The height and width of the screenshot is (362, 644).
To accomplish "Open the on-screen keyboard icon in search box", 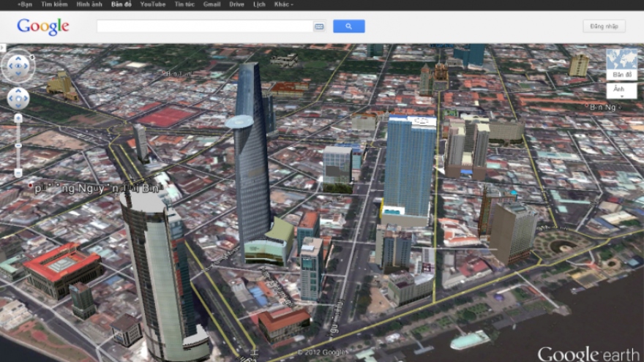I will click(319, 26).
